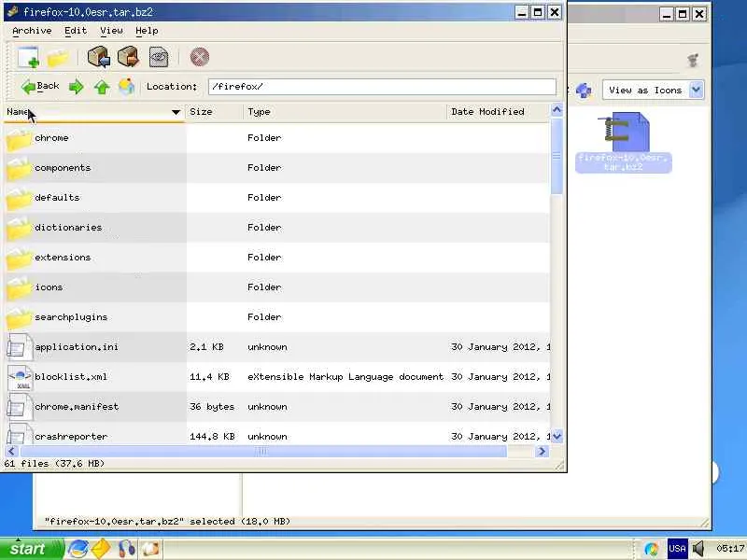The width and height of the screenshot is (747, 560).
Task: Click the View file toolbar icon
Action: tap(159, 57)
